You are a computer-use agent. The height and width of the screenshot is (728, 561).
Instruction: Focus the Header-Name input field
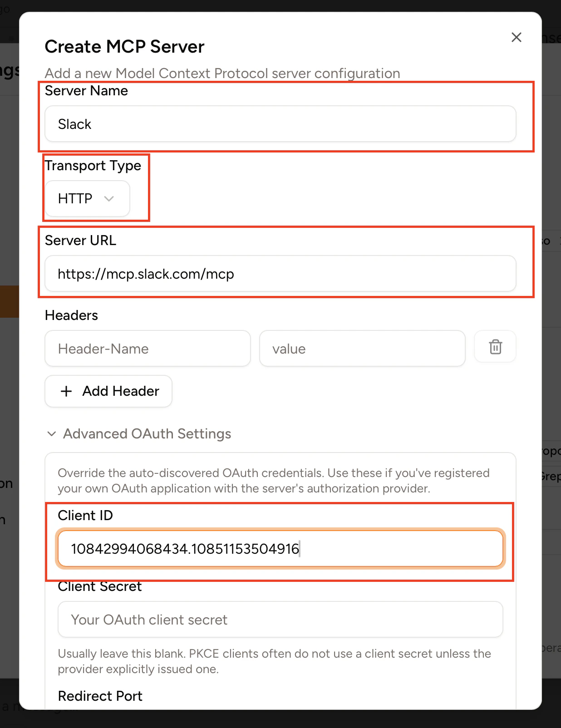[148, 349]
